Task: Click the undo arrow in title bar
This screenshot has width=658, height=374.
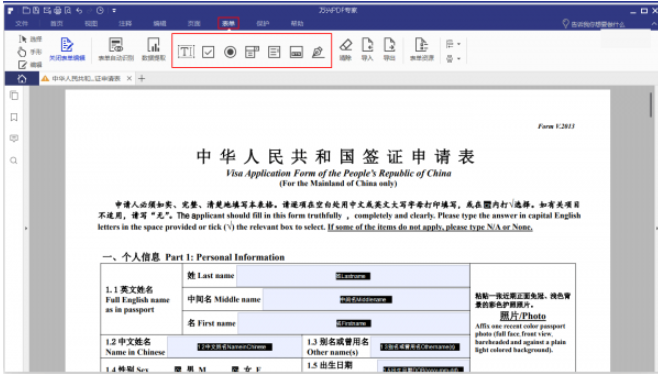Action: (79, 10)
